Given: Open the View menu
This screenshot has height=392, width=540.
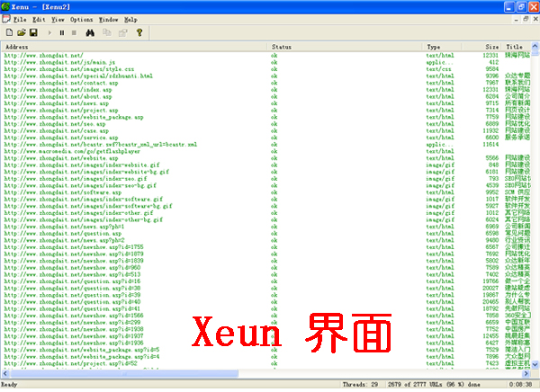Looking at the screenshot, I should point(58,20).
